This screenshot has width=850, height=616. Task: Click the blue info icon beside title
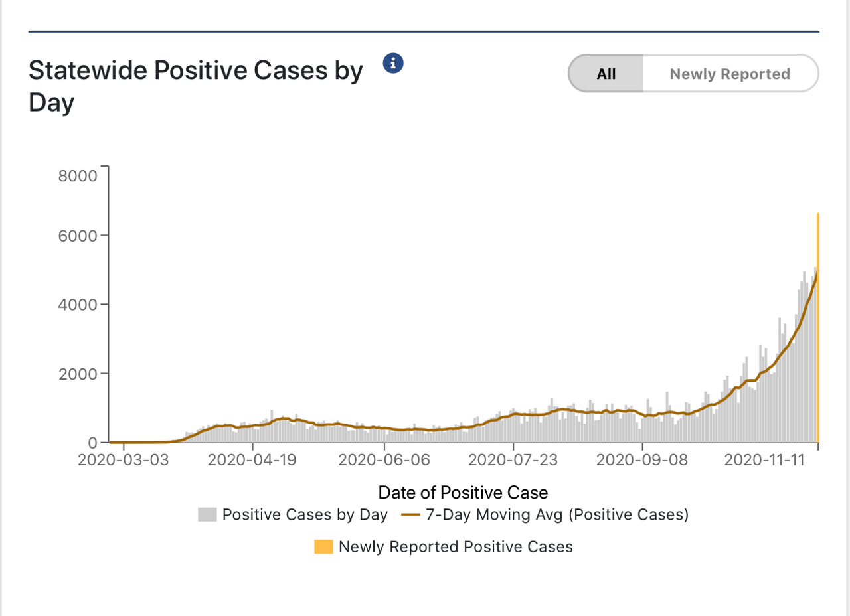394,64
